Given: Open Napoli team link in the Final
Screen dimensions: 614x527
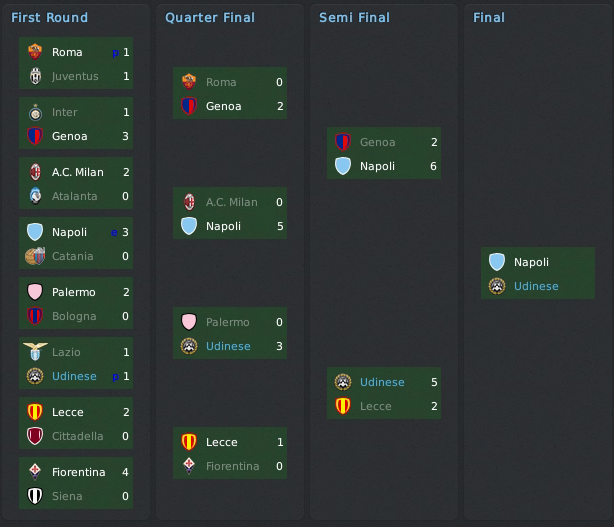Looking at the screenshot, I should click(531, 262).
